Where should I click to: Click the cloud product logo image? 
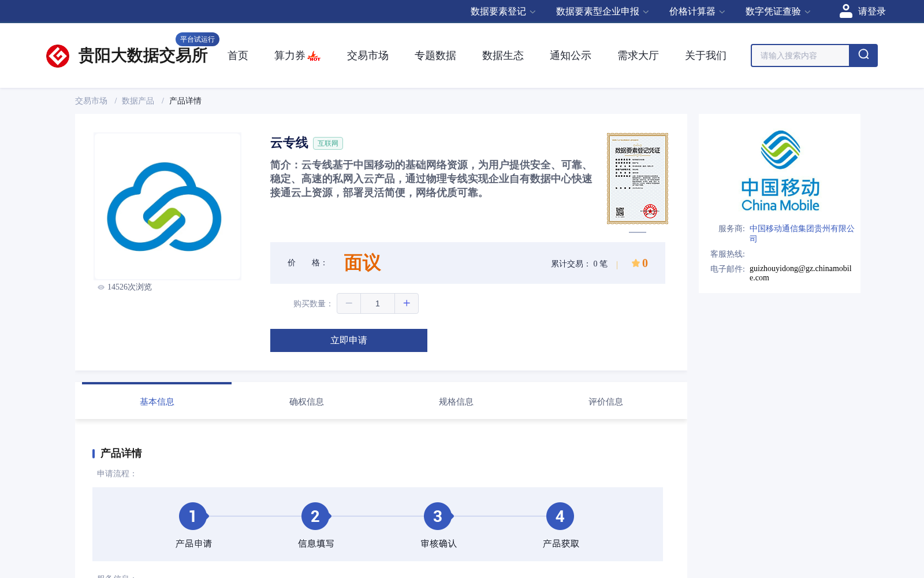point(167,206)
